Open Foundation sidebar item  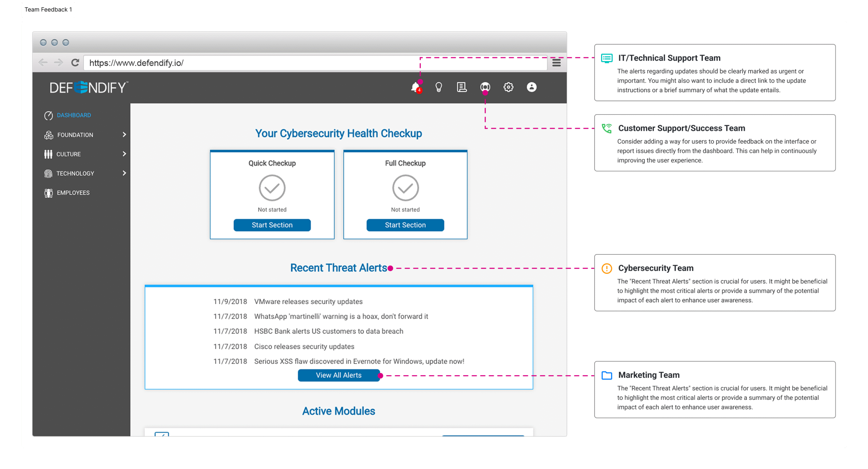click(x=75, y=135)
